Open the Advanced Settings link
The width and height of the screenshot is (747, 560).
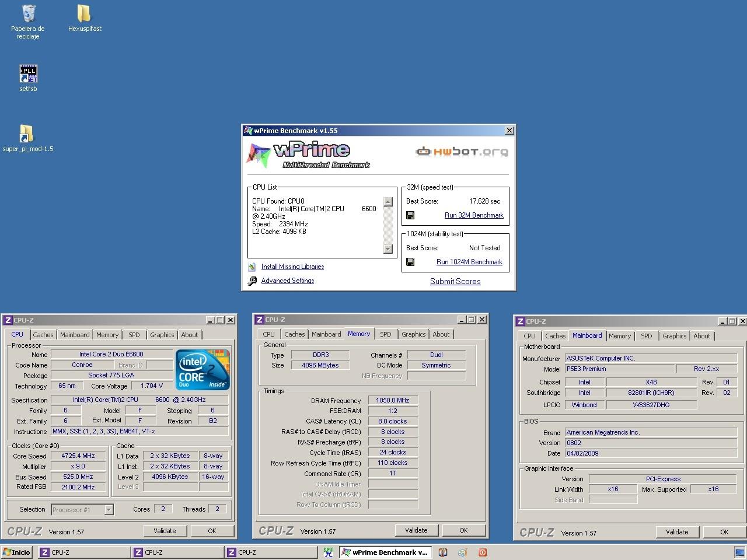tap(288, 281)
